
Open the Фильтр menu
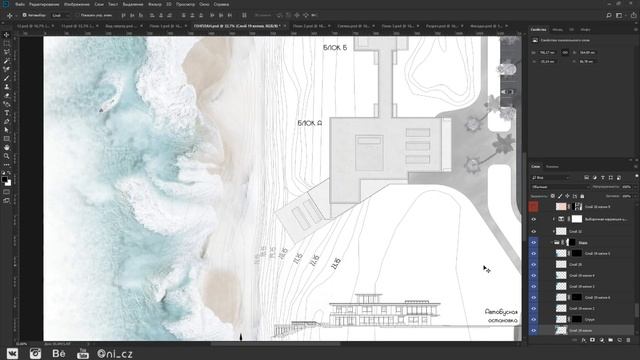pos(155,4)
